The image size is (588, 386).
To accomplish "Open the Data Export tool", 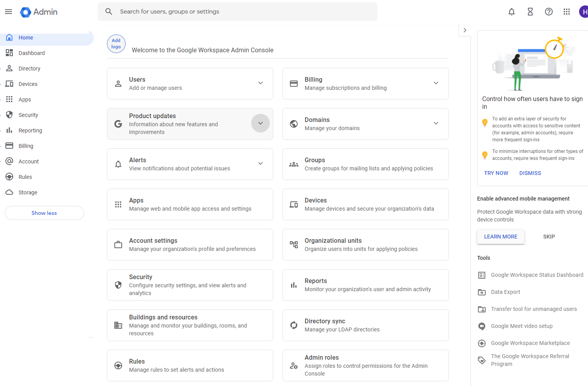I will (505, 292).
